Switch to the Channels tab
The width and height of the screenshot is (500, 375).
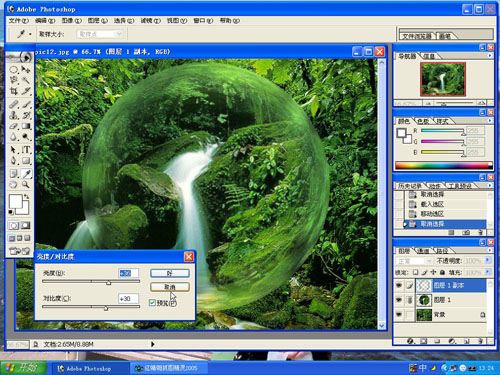point(423,251)
